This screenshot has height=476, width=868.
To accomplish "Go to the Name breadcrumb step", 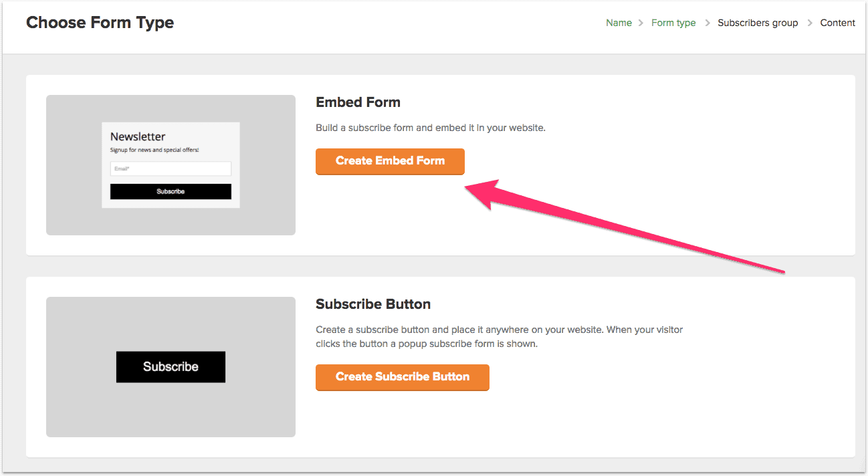I will coord(619,23).
